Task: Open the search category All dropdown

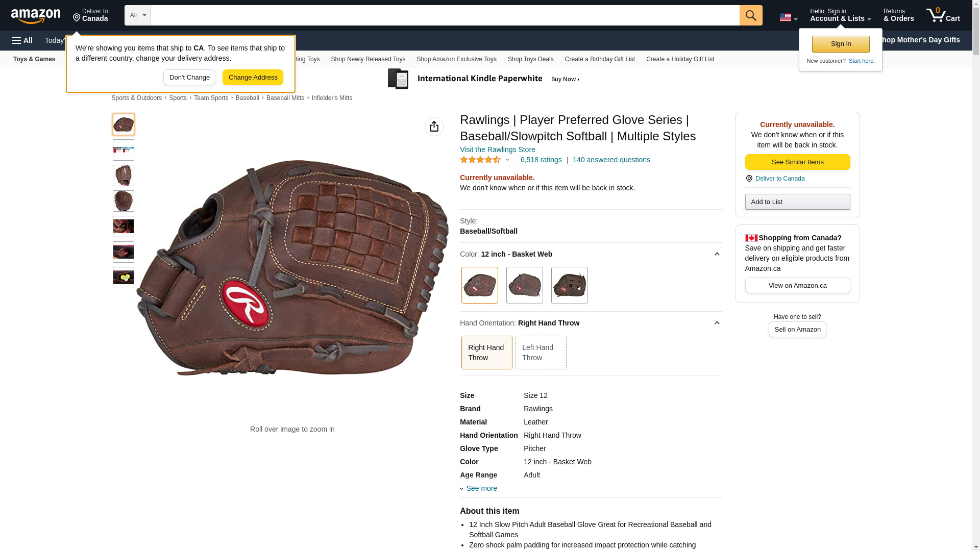Action: [138, 15]
